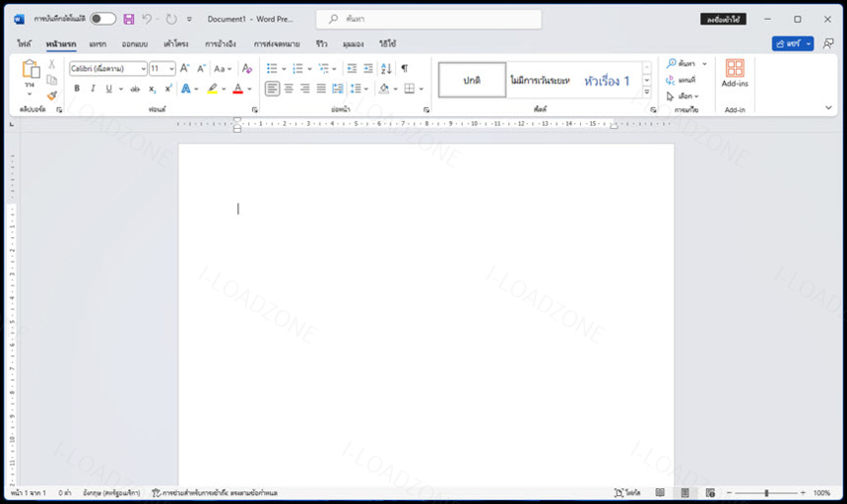This screenshot has width=847, height=504.
Task: Click the Cut scissors icon
Action: click(52, 64)
